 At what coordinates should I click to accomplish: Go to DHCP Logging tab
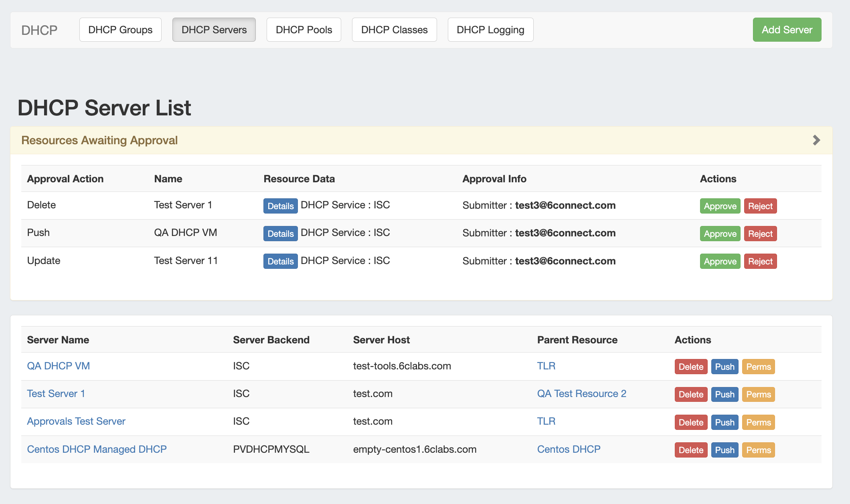pos(490,30)
